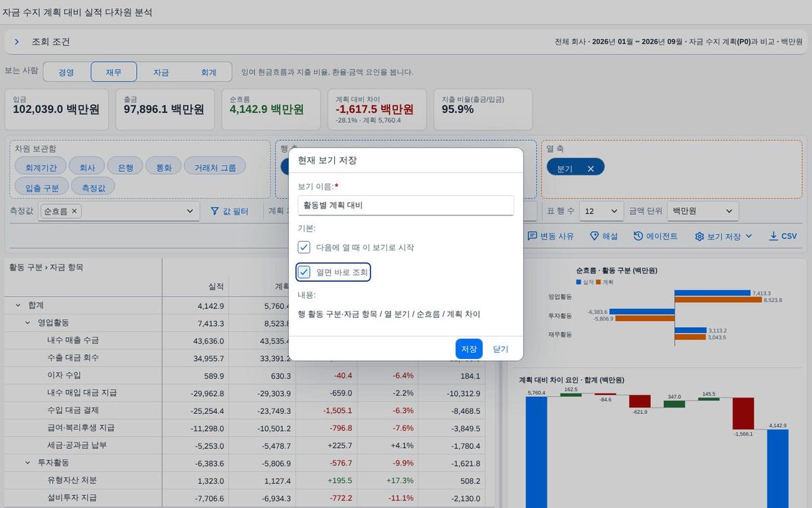Click the 실적 column header
Image resolution: width=812 pixels, height=508 pixels.
pyautogui.click(x=215, y=287)
